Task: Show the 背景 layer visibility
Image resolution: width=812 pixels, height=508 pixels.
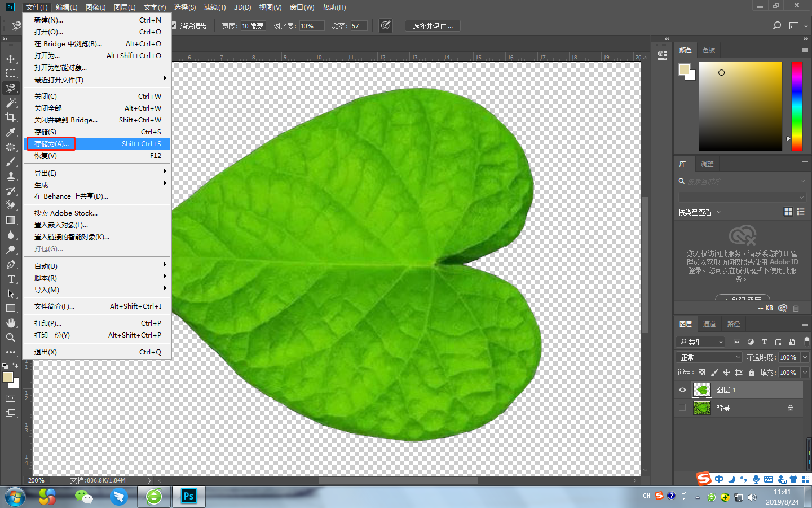Action: pyautogui.click(x=682, y=408)
